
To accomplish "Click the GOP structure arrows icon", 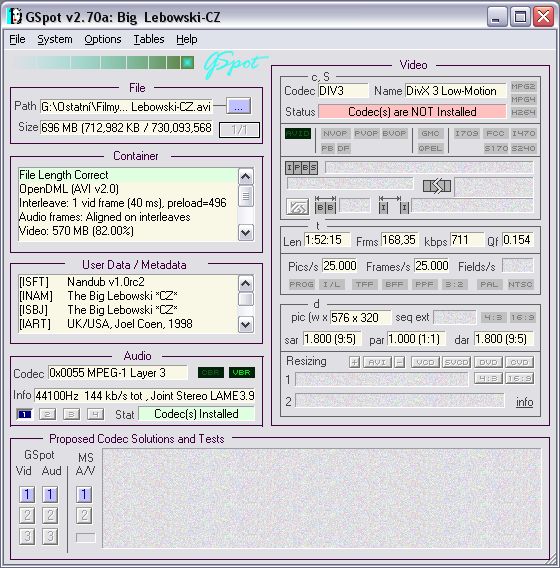I will point(437,186).
